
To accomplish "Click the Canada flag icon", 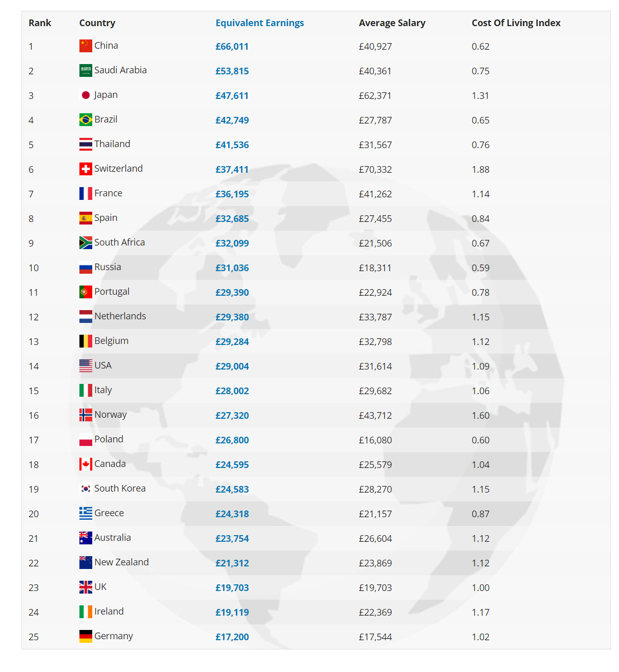I will (x=86, y=464).
